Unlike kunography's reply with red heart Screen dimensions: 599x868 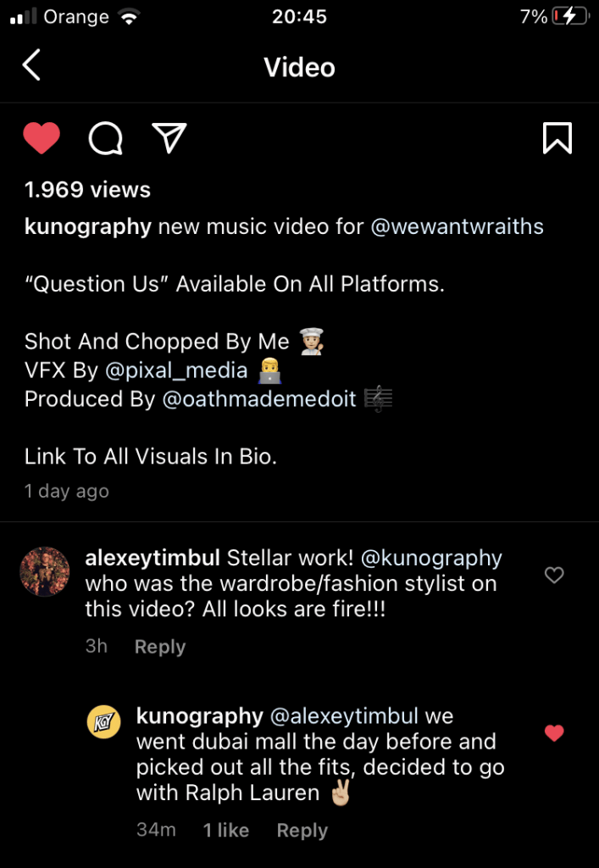click(x=554, y=733)
